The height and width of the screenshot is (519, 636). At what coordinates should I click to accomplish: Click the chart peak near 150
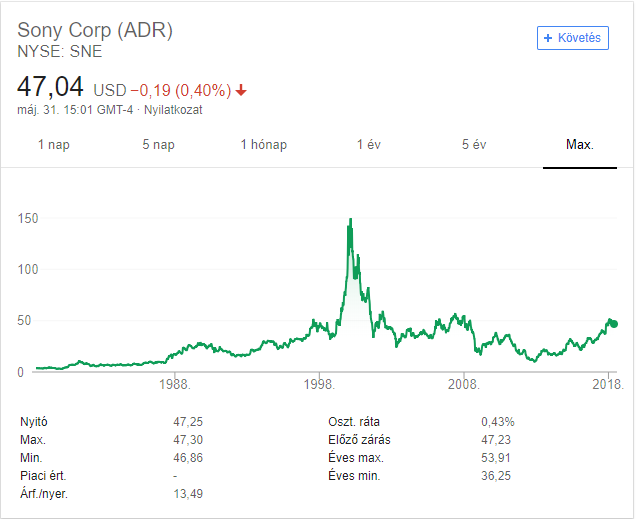click(350, 220)
